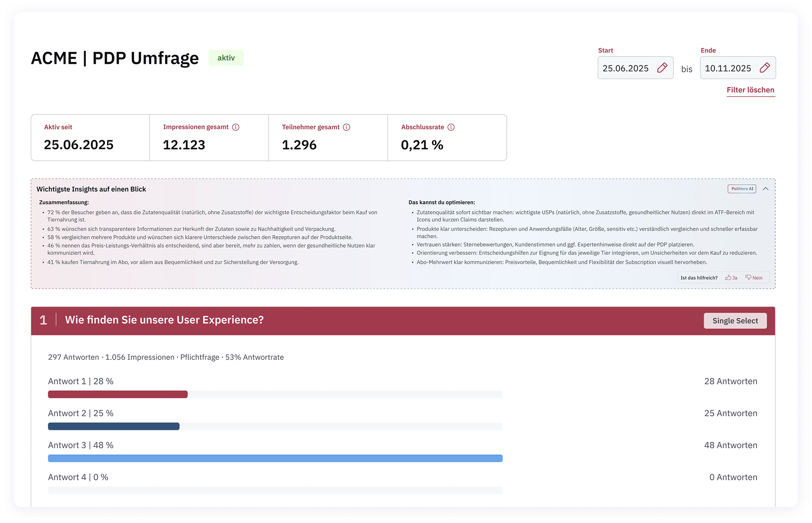Viewport: 812px width, 523px height.
Task: Click the Aktiv seit stat card
Action: click(90, 138)
